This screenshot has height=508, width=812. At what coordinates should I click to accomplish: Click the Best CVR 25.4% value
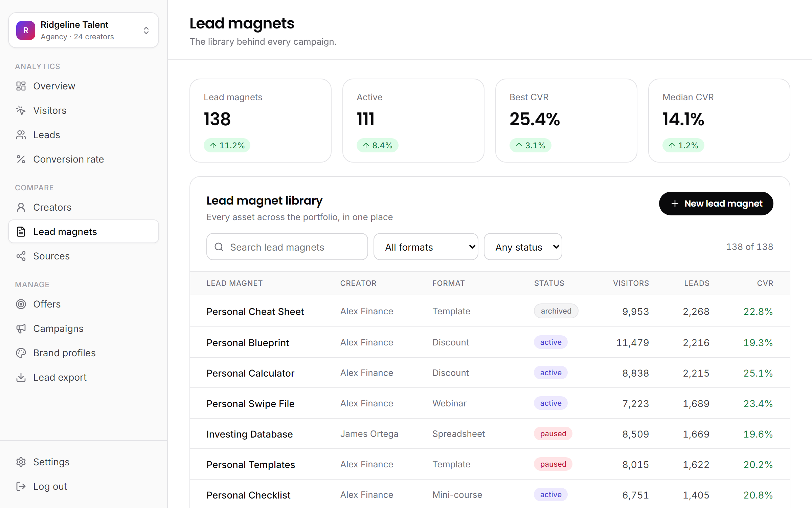point(535,119)
